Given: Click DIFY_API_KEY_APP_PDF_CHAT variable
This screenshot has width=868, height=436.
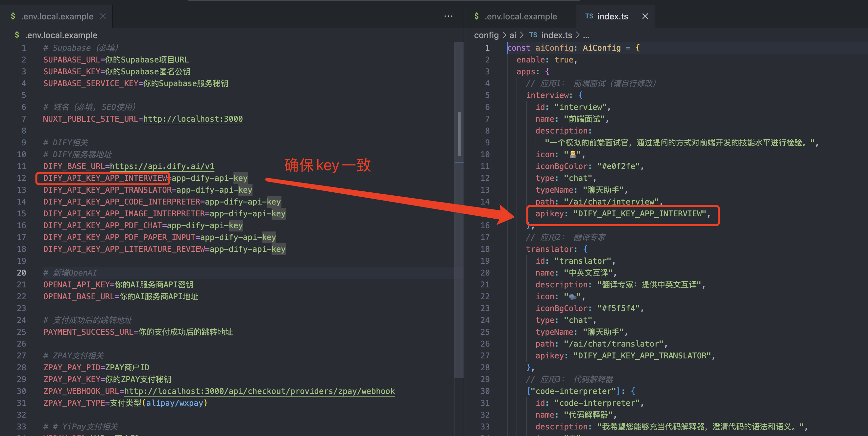Looking at the screenshot, I should pyautogui.click(x=103, y=225).
